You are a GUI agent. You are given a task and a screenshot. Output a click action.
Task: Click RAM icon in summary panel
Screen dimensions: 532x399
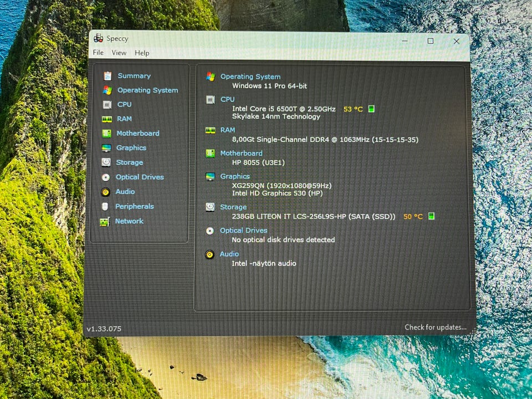click(211, 130)
